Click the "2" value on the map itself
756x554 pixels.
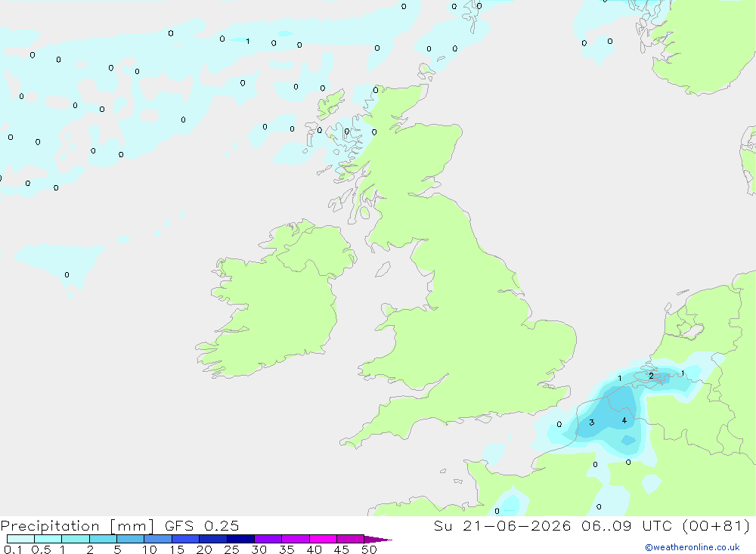point(652,376)
